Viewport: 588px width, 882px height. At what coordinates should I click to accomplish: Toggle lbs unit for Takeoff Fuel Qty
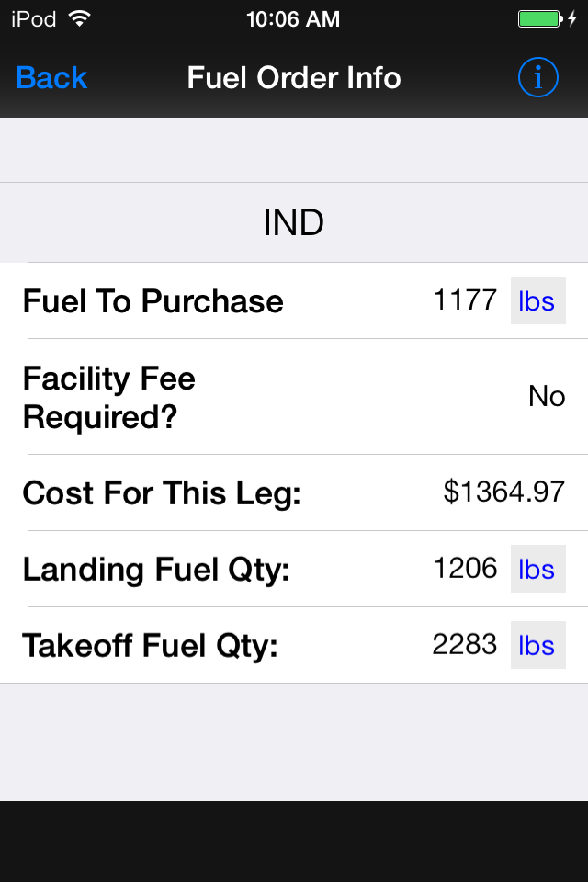[537, 645]
